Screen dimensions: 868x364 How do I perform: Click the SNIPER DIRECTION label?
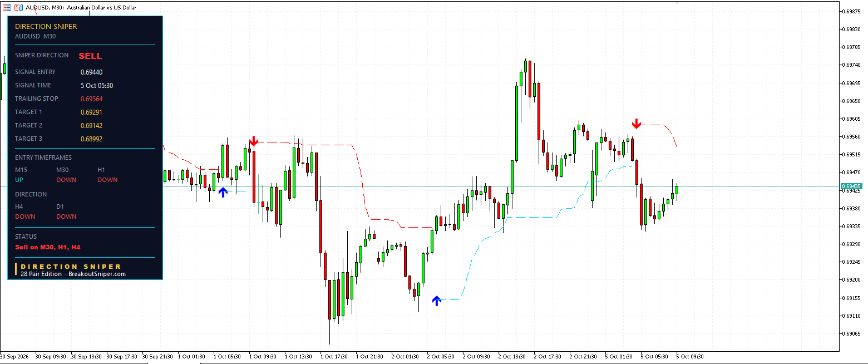(42, 55)
